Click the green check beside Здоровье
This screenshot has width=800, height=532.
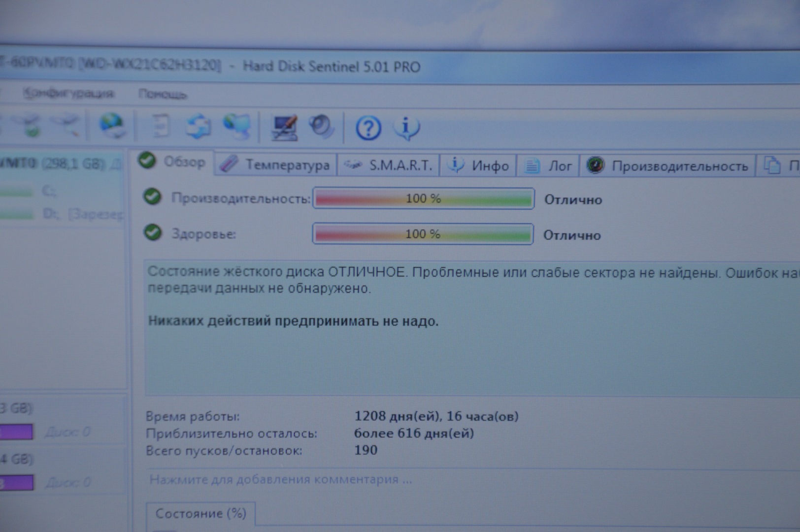pyautogui.click(x=153, y=232)
